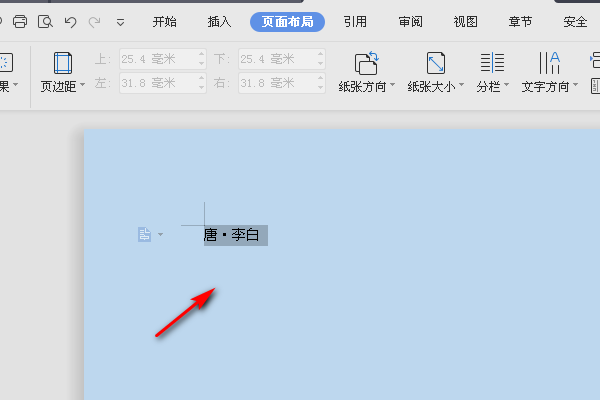Click the 文字方向 text direction icon
This screenshot has height=400, width=600.
[x=549, y=63]
